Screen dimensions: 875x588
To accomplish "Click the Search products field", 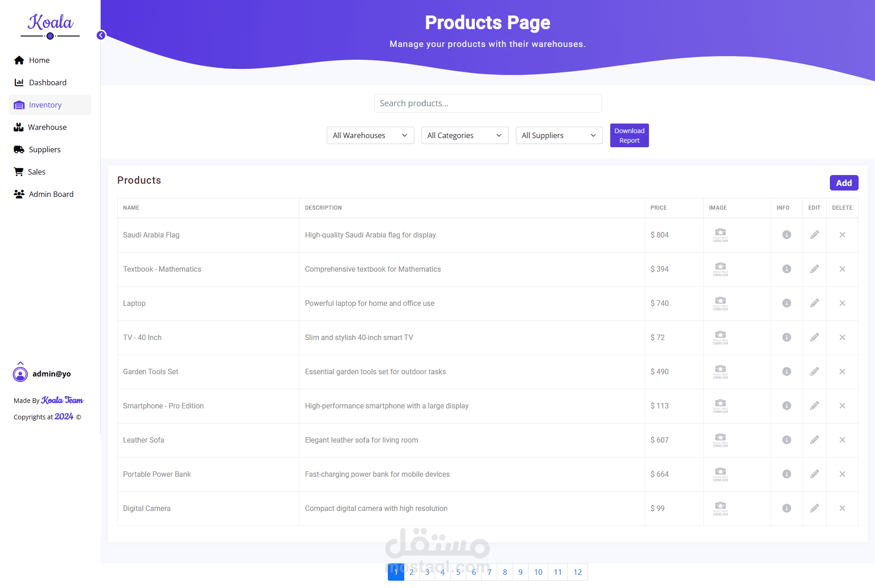I will 488,103.
